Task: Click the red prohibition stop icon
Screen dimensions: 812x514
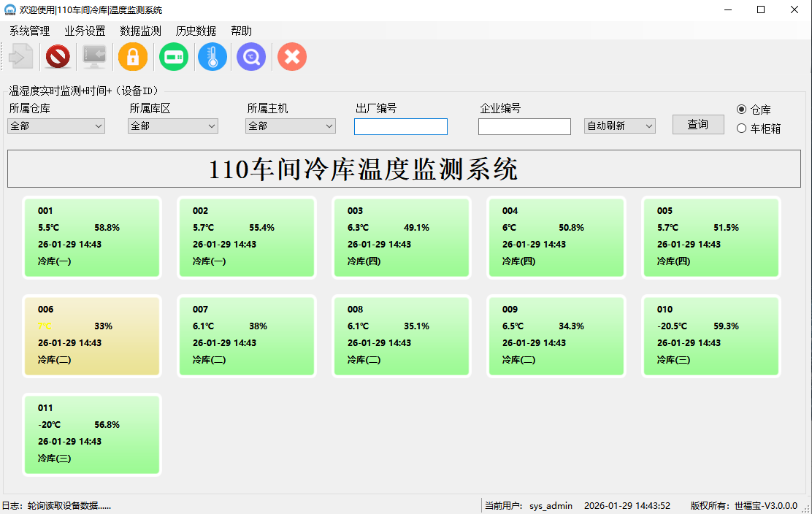Action: click(58, 56)
